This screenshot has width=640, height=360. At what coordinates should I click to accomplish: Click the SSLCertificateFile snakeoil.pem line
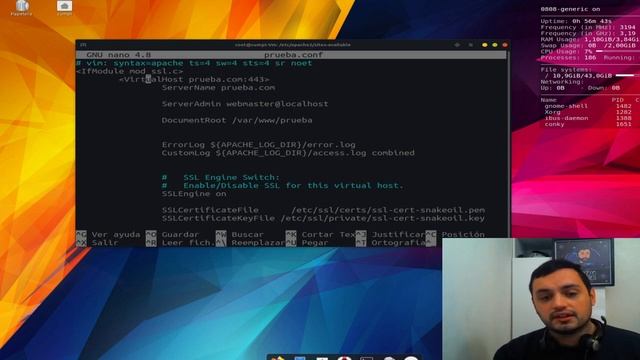pos(323,210)
